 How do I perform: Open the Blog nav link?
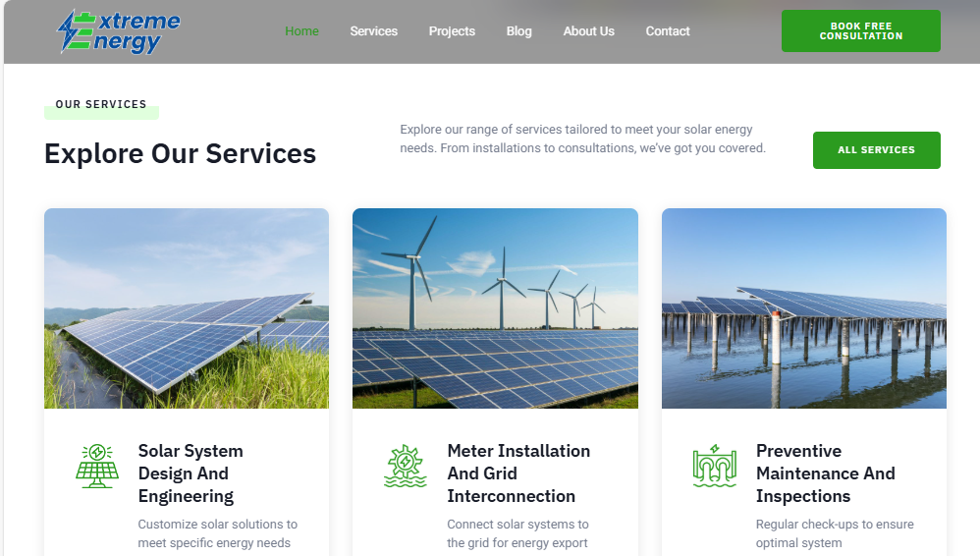(x=518, y=31)
